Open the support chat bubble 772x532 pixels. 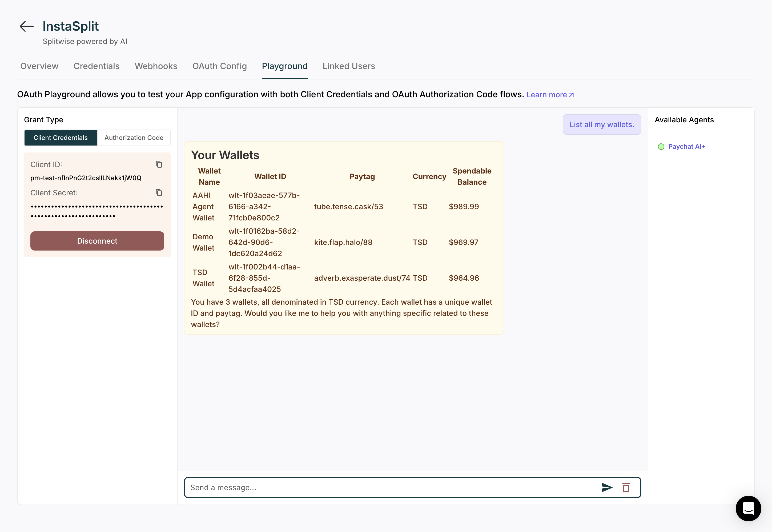tap(748, 508)
